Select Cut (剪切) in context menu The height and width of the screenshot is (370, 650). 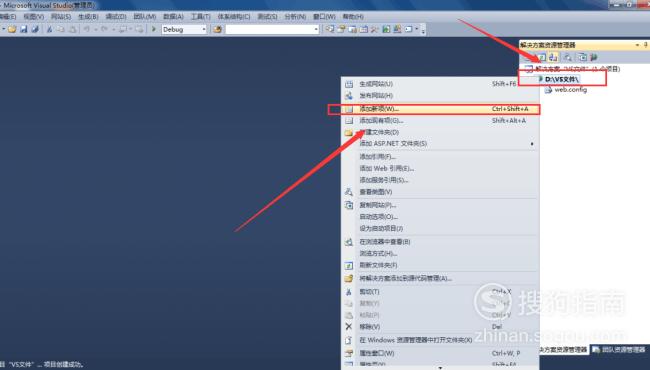pyautogui.click(x=440, y=292)
